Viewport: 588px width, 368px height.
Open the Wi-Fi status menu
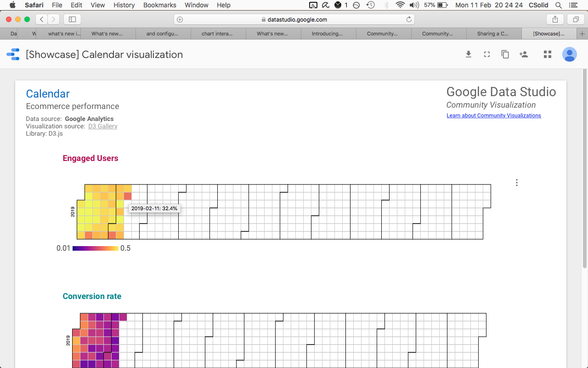pos(400,5)
